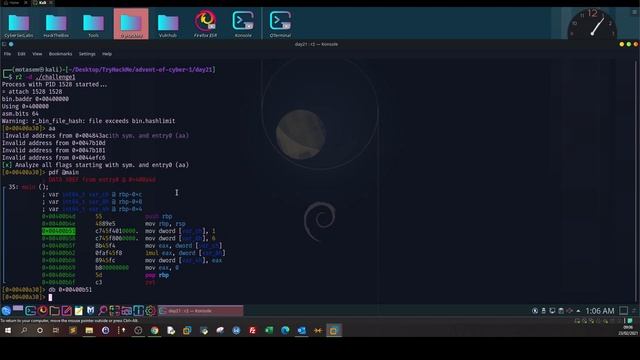Click the show desktop panel button

(623, 311)
